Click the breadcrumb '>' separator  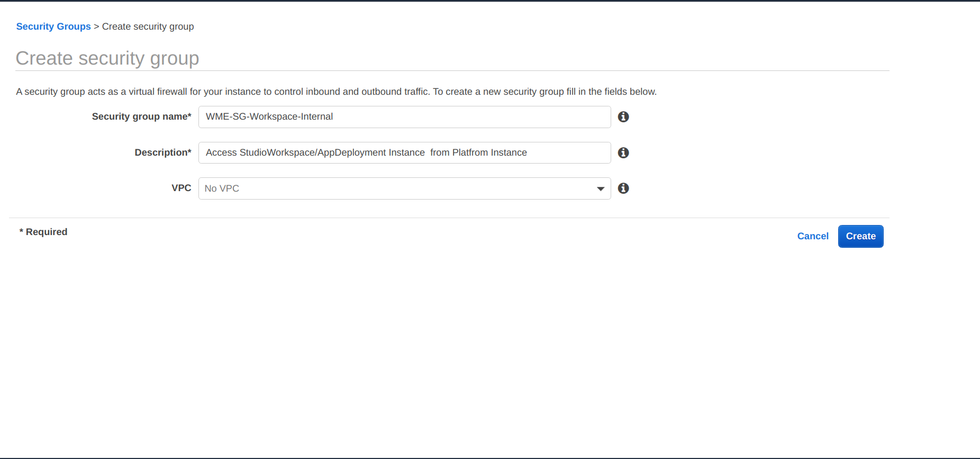click(96, 26)
